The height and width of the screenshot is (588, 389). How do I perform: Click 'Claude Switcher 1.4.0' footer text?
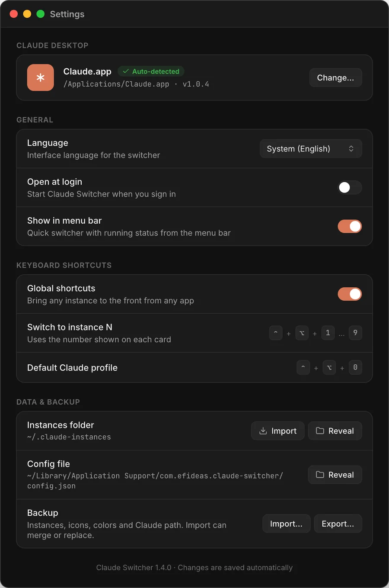point(134,567)
